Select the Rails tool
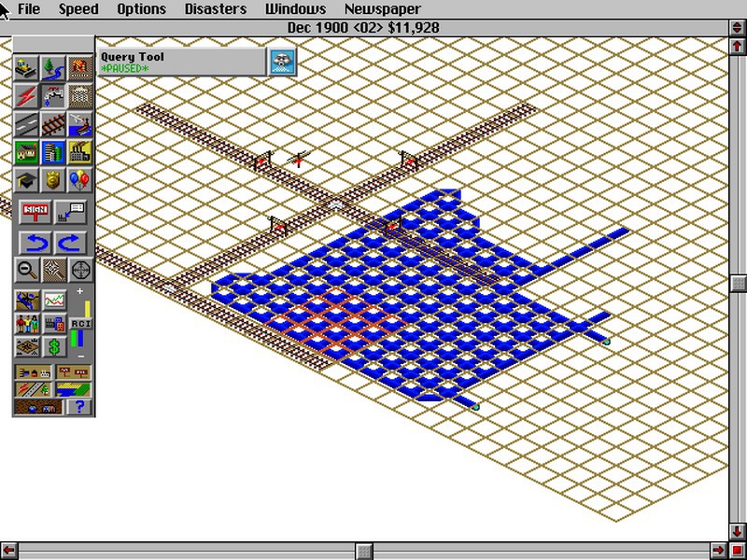This screenshot has height=560, width=747. pos(53,124)
